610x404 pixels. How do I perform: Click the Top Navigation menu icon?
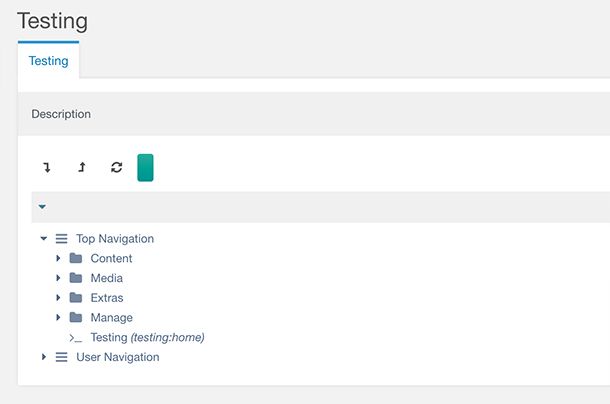(61, 239)
